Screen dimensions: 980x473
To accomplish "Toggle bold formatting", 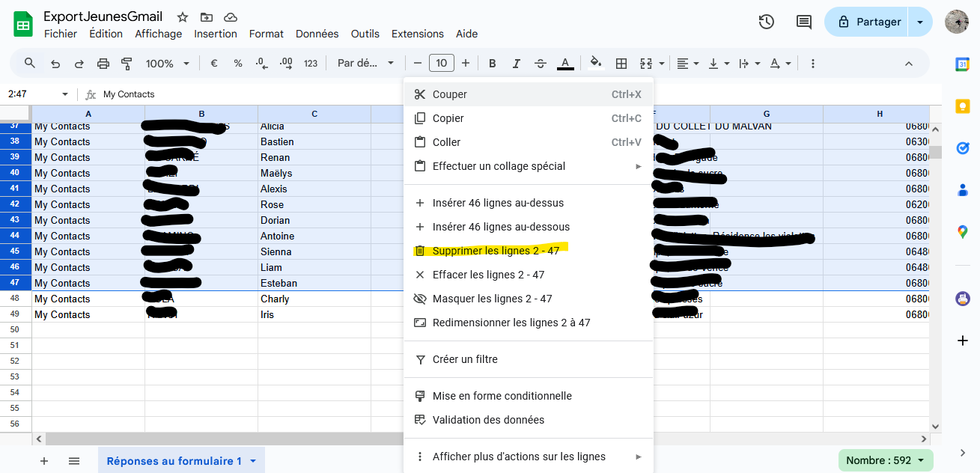I will [492, 64].
